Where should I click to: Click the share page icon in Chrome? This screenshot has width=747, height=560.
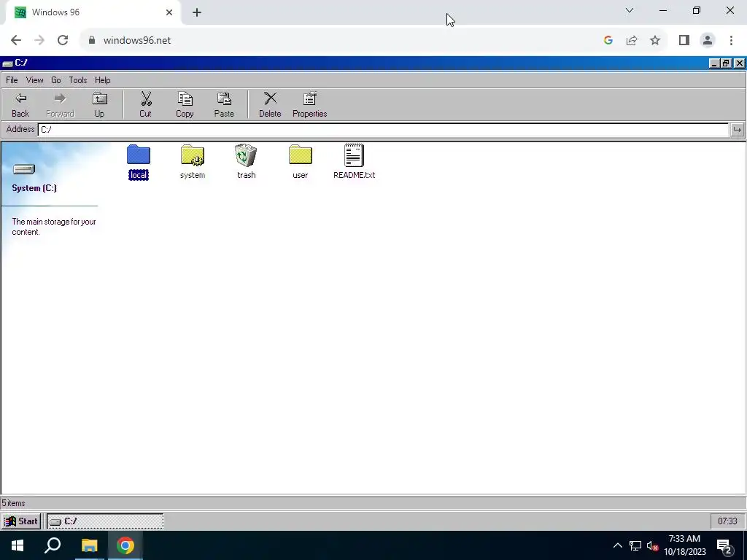[x=632, y=40]
